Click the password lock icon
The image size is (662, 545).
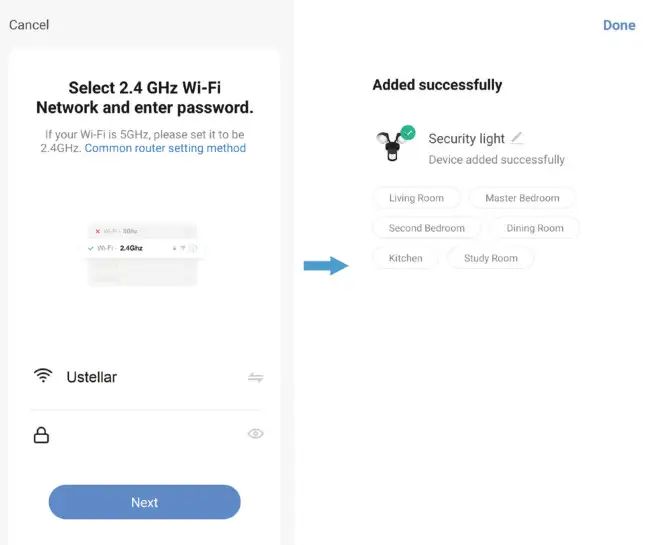tap(42, 435)
